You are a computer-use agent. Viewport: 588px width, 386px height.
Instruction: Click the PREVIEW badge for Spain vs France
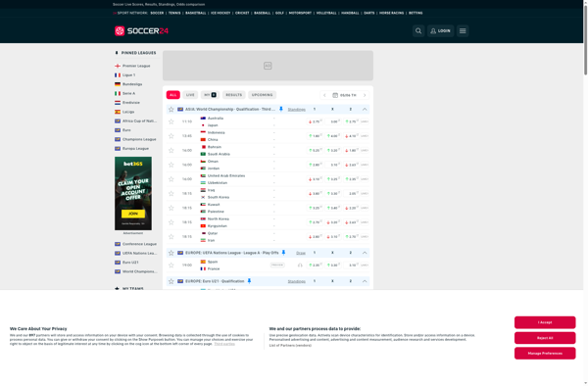coord(277,265)
